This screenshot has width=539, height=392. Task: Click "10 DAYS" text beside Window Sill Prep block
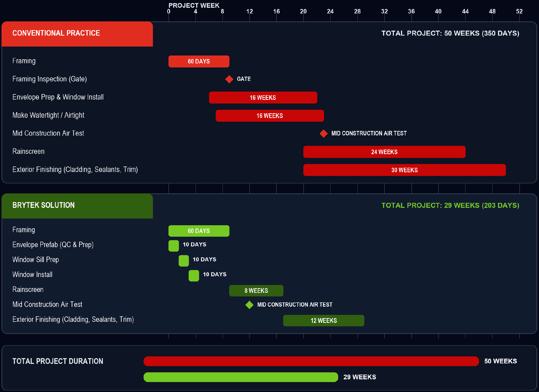[x=205, y=259]
